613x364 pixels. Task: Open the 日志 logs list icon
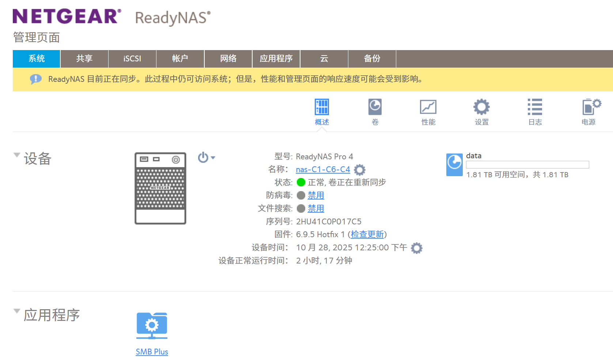pyautogui.click(x=535, y=107)
